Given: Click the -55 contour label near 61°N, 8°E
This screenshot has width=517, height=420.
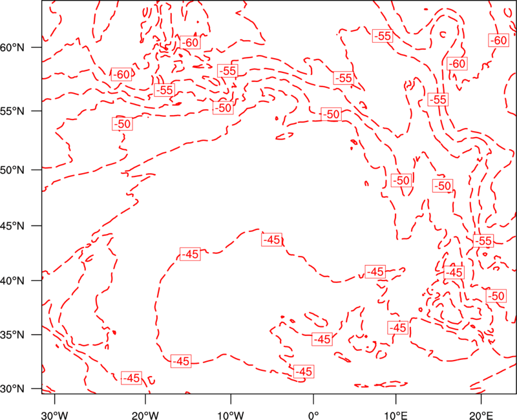Looking at the screenshot, I should (x=383, y=36).
